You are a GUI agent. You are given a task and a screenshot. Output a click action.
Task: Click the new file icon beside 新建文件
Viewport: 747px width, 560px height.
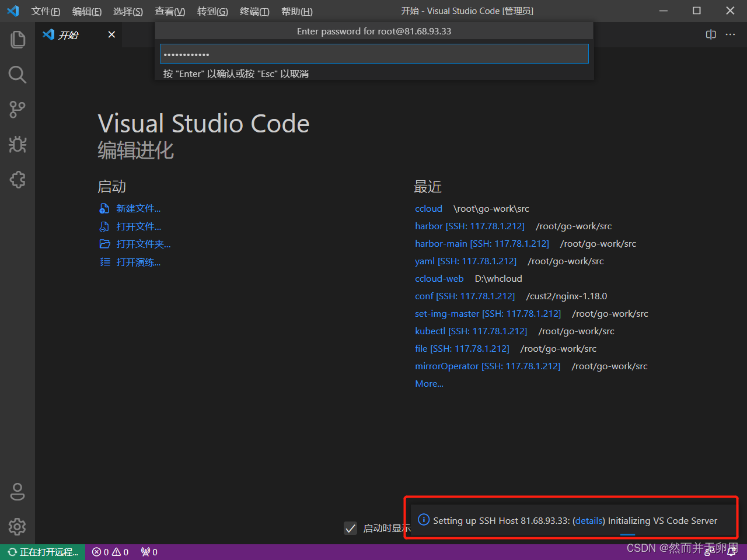tap(104, 208)
